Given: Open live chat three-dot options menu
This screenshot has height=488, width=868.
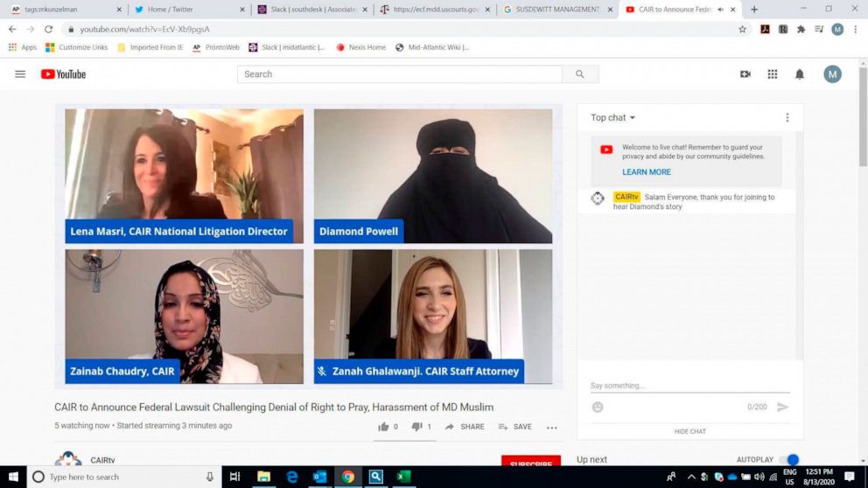Looking at the screenshot, I should [x=787, y=118].
